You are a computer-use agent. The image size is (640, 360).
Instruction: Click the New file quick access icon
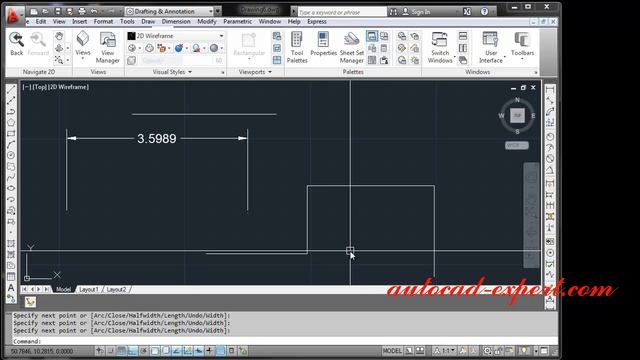[34, 11]
